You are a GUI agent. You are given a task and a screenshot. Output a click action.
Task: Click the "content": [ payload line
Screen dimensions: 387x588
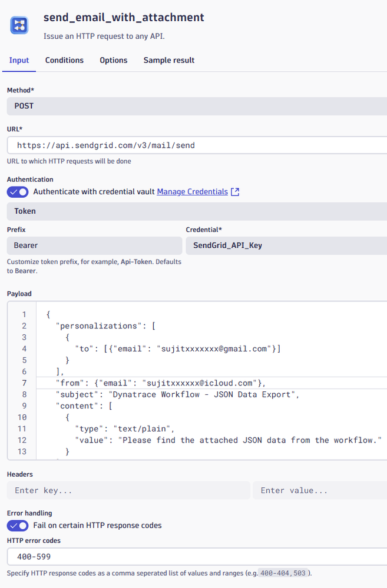pos(84,406)
